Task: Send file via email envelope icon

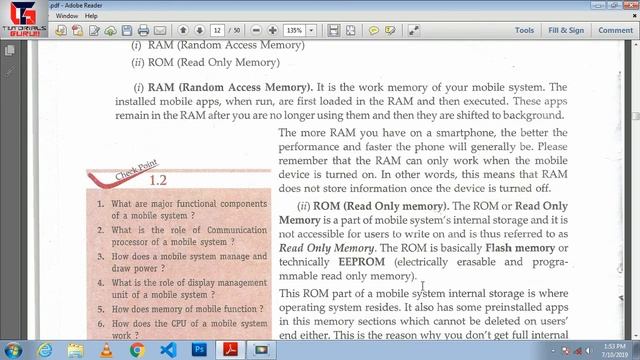Action: pos(160,31)
